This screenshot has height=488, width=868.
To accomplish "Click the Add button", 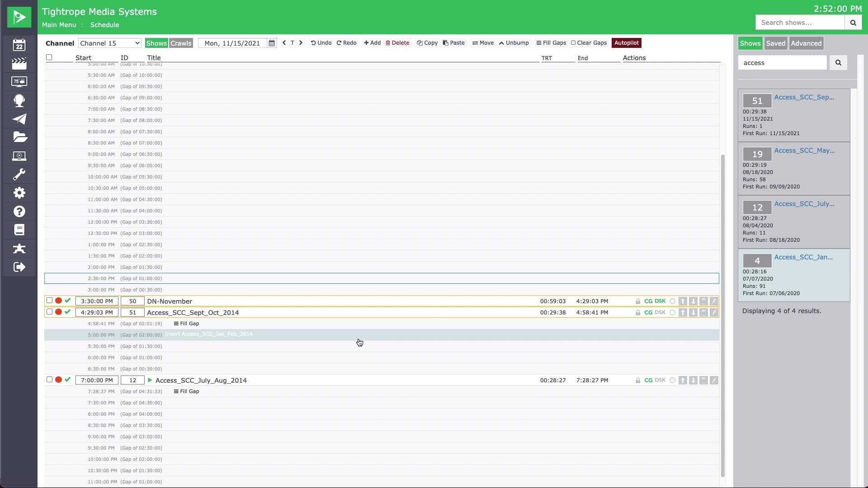I will (373, 43).
